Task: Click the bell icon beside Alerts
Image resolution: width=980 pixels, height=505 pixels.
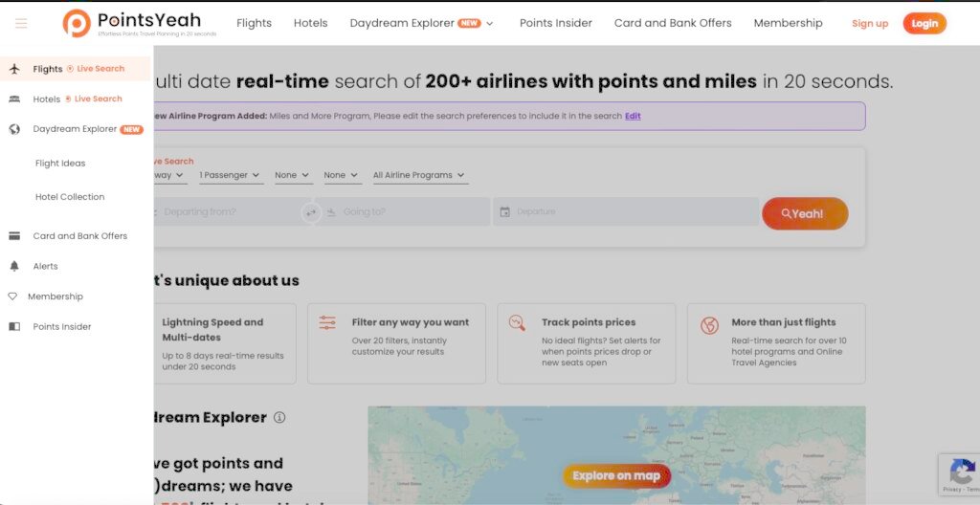Action: (x=14, y=266)
